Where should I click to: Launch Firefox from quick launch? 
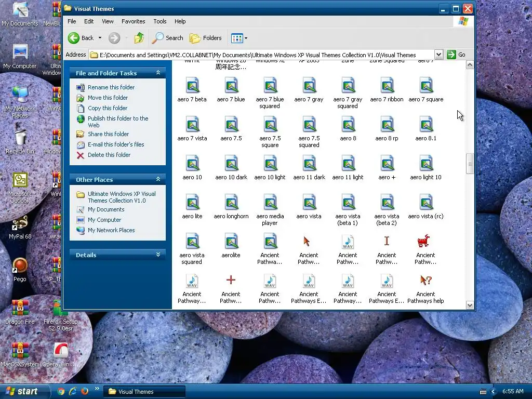coord(85,391)
